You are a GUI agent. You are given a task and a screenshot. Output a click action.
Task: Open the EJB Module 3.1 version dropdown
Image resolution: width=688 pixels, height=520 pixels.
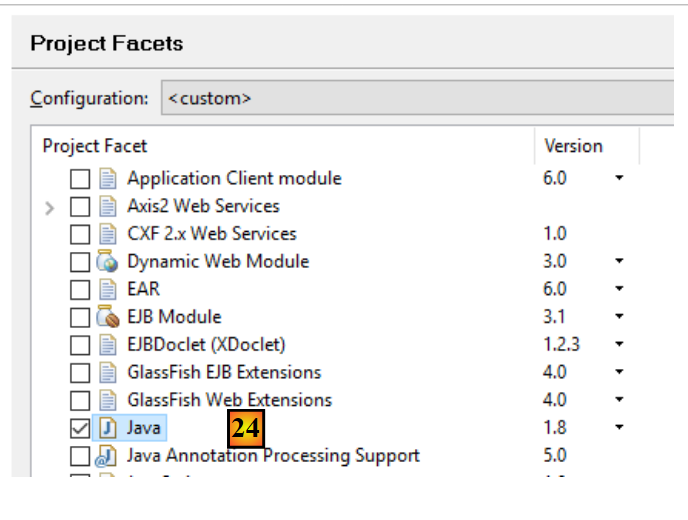[x=619, y=317]
